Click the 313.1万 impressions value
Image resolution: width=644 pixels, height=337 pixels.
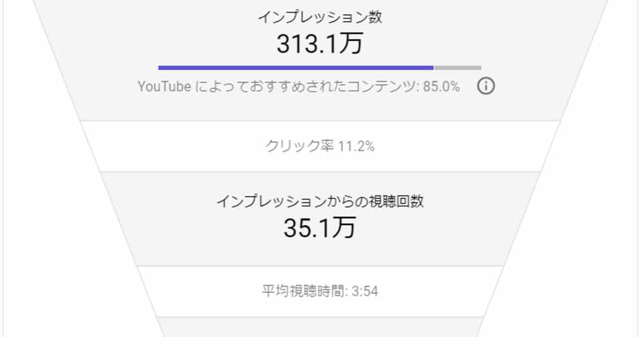click(320, 44)
